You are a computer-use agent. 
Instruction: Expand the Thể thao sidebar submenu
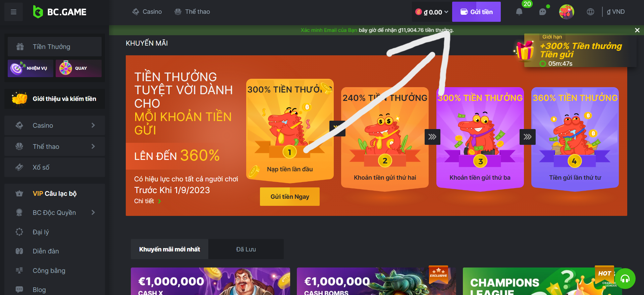(55, 146)
